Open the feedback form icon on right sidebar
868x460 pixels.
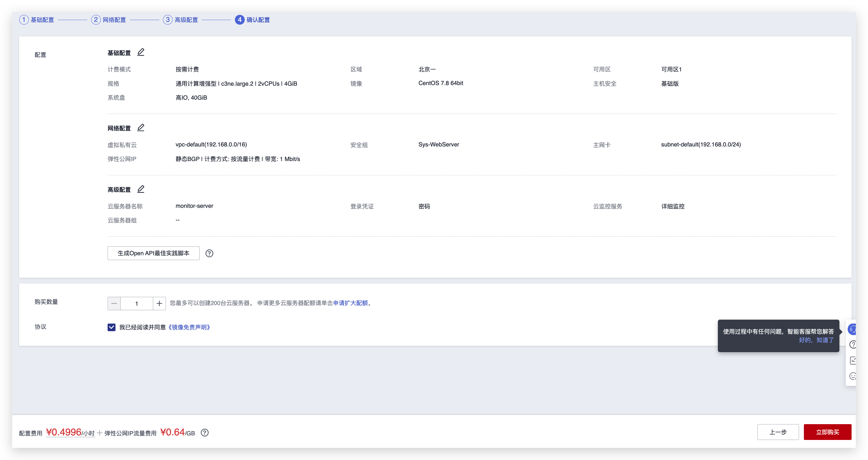tap(853, 360)
